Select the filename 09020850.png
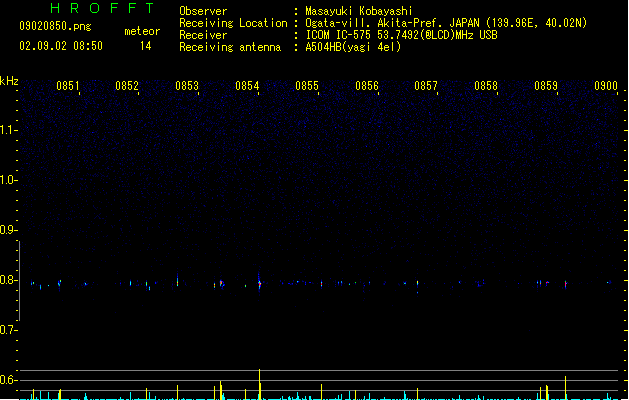This screenshot has width=629, height=400. point(55,26)
